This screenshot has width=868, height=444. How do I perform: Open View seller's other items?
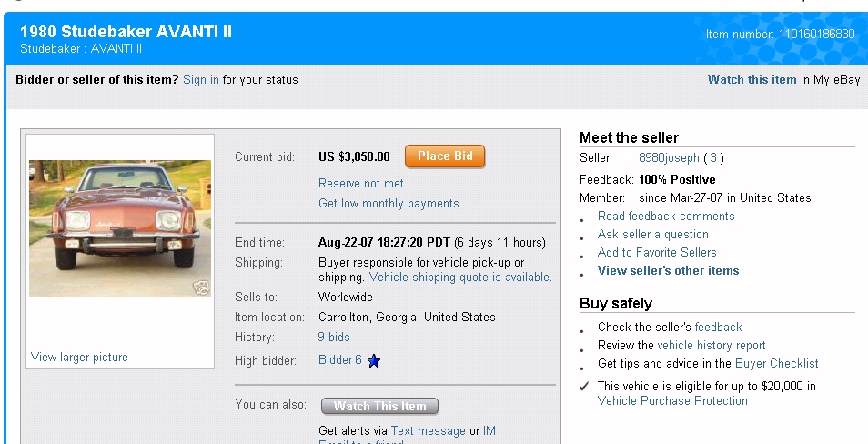(668, 270)
